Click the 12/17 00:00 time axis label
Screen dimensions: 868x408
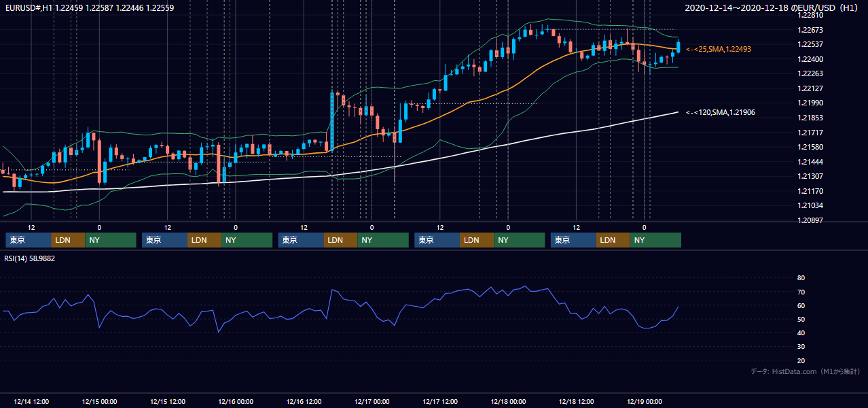coord(372,401)
